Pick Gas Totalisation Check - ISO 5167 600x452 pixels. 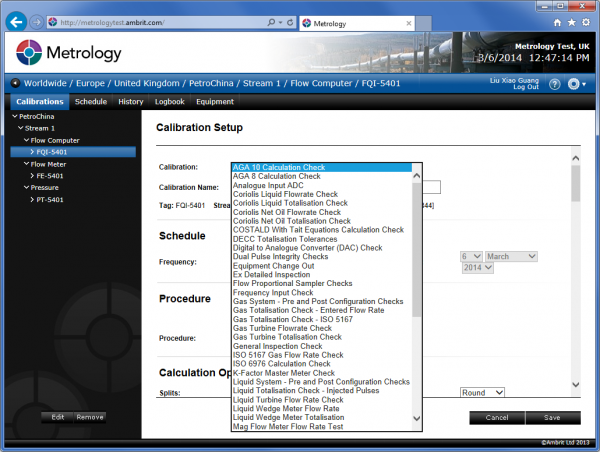[322, 319]
